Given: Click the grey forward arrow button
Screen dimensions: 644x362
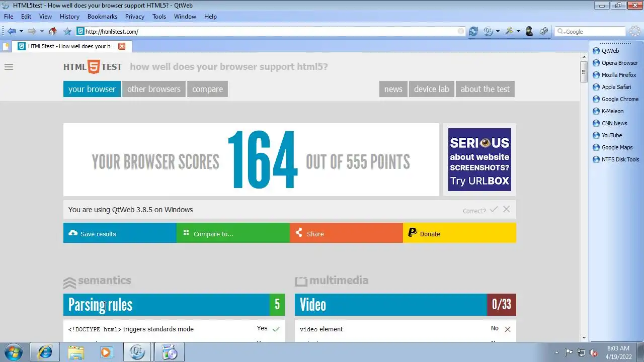Looking at the screenshot, I should [x=32, y=31].
